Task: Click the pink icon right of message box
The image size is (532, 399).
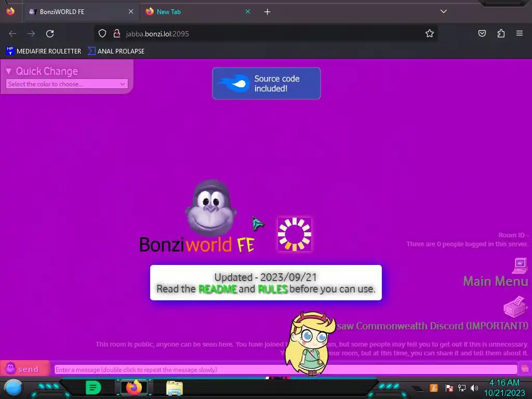Action: click(x=525, y=369)
